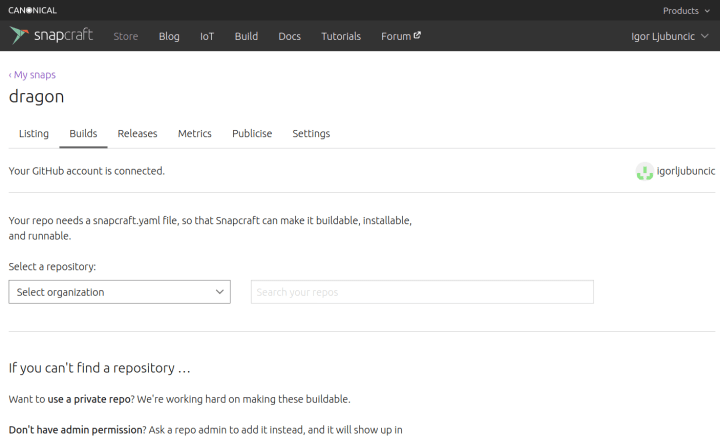Go to the Store page

[x=126, y=36]
